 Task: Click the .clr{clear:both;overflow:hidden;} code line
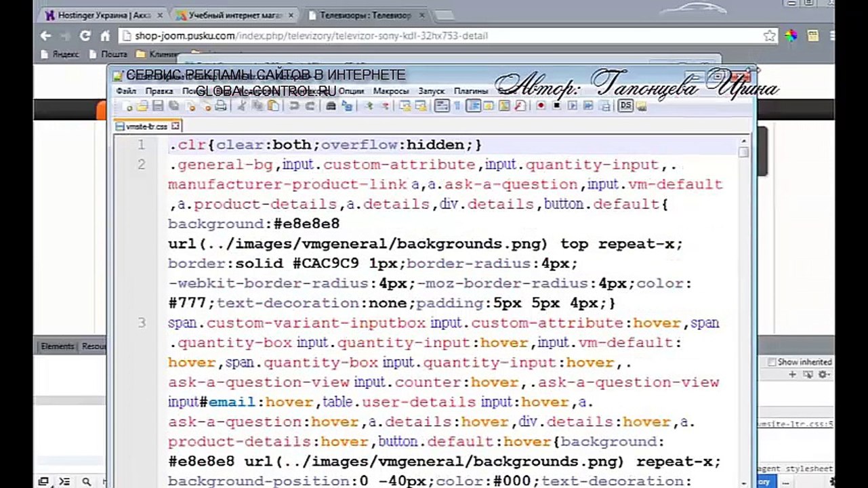point(325,144)
